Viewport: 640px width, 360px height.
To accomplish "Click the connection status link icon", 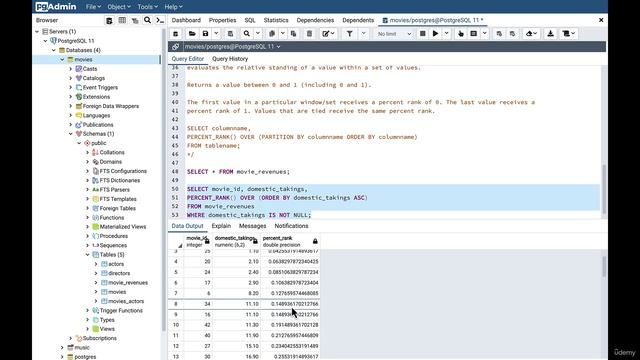I will coord(176,47).
